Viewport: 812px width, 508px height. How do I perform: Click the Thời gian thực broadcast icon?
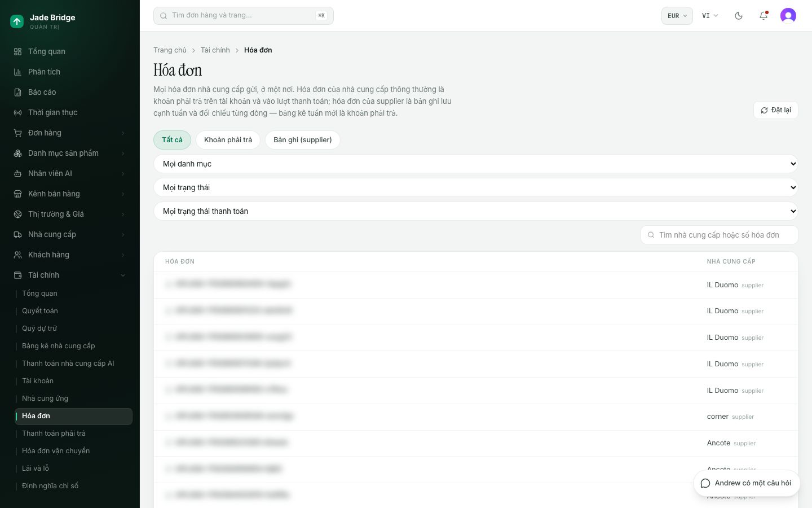pyautogui.click(x=17, y=113)
